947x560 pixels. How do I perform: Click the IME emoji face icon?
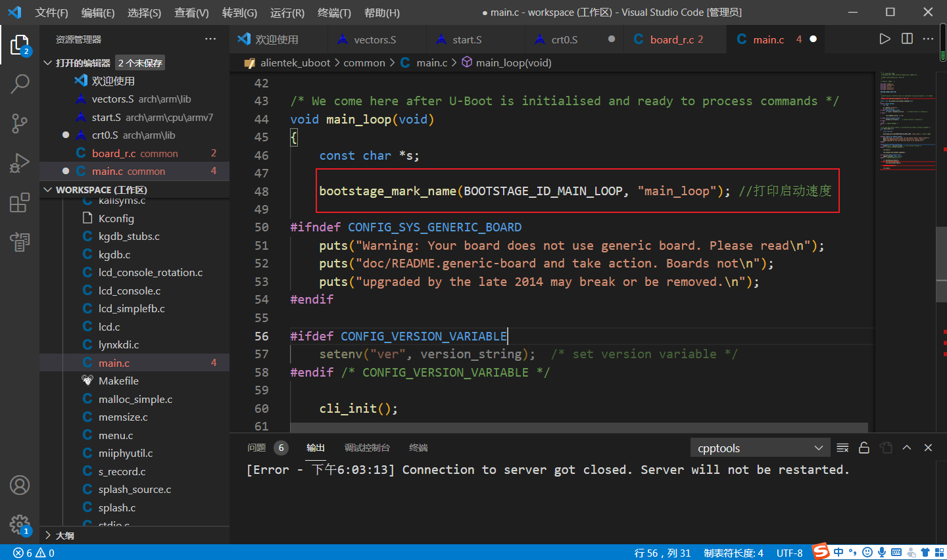point(867,553)
